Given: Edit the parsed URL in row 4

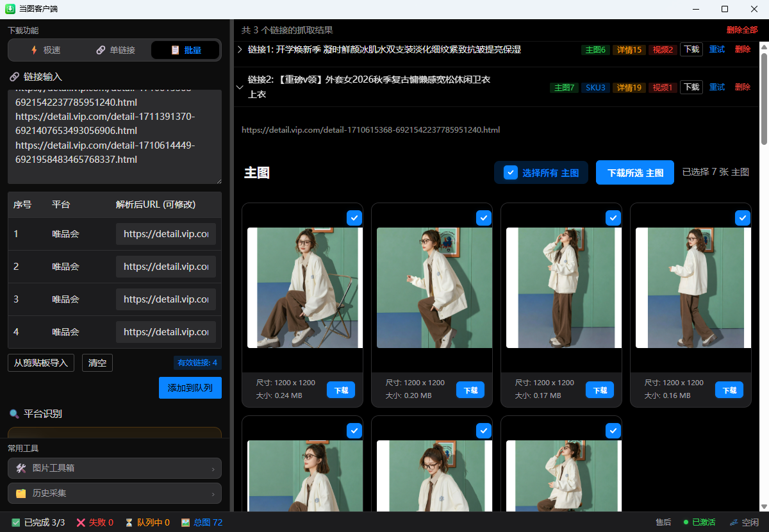Looking at the screenshot, I should pyautogui.click(x=166, y=332).
